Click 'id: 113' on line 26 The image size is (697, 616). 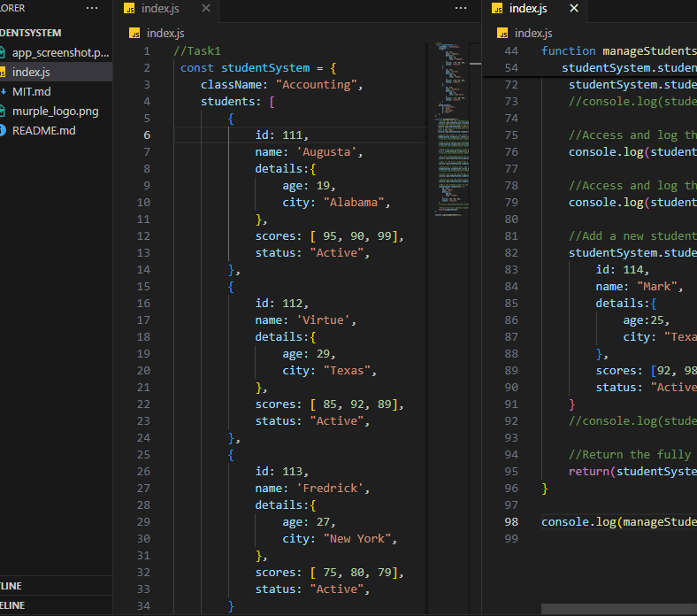279,472
